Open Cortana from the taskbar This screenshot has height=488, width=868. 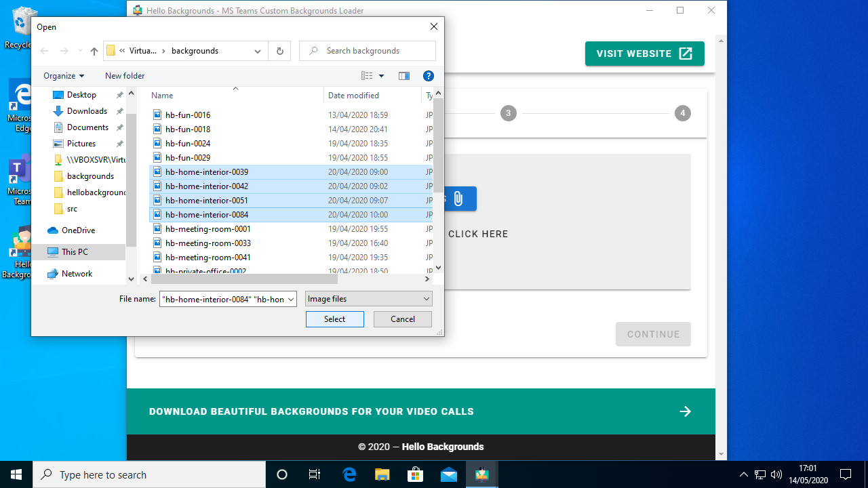(x=282, y=474)
